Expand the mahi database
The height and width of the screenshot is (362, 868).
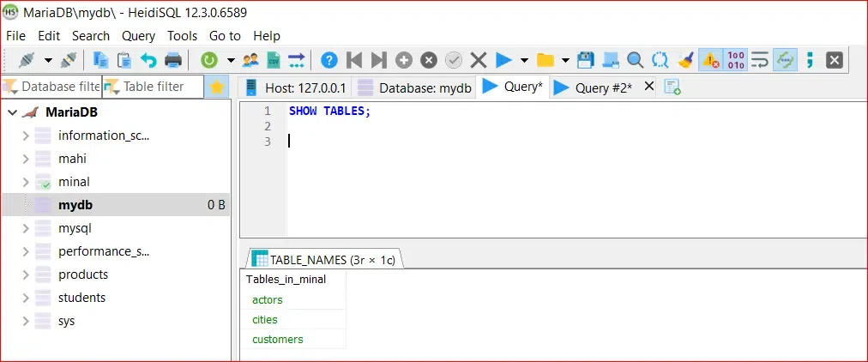[x=26, y=159]
